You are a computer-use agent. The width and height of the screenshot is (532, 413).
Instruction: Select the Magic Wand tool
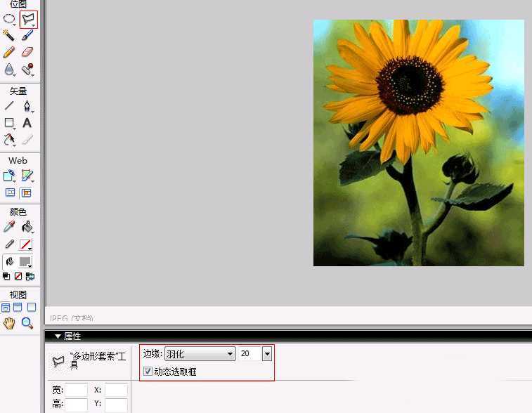pos(9,35)
